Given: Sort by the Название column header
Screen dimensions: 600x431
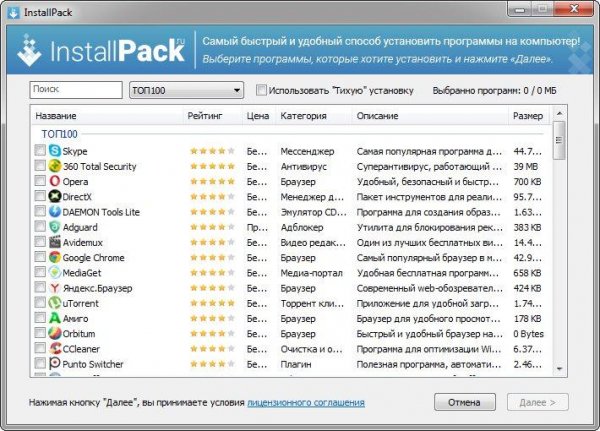Looking at the screenshot, I should [x=107, y=116].
